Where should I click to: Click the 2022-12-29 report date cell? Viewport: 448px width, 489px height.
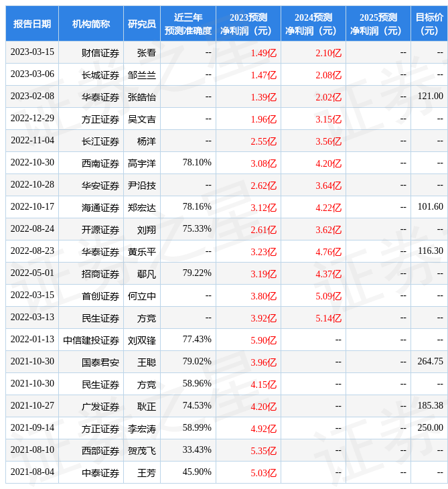(32, 119)
